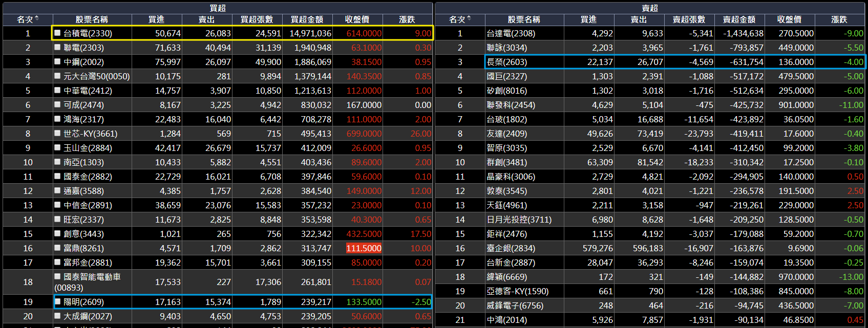
Task: Tick the checkbox beside 台積電(2330)
Action: tap(57, 33)
